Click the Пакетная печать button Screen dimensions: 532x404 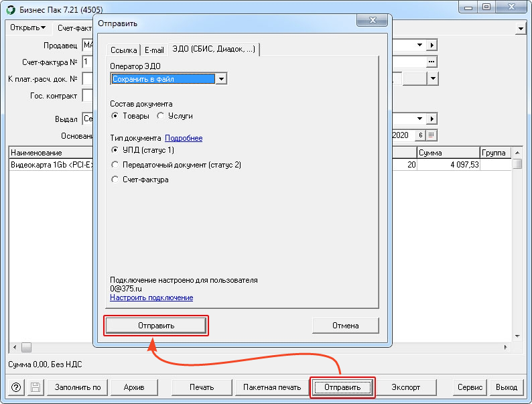click(272, 387)
